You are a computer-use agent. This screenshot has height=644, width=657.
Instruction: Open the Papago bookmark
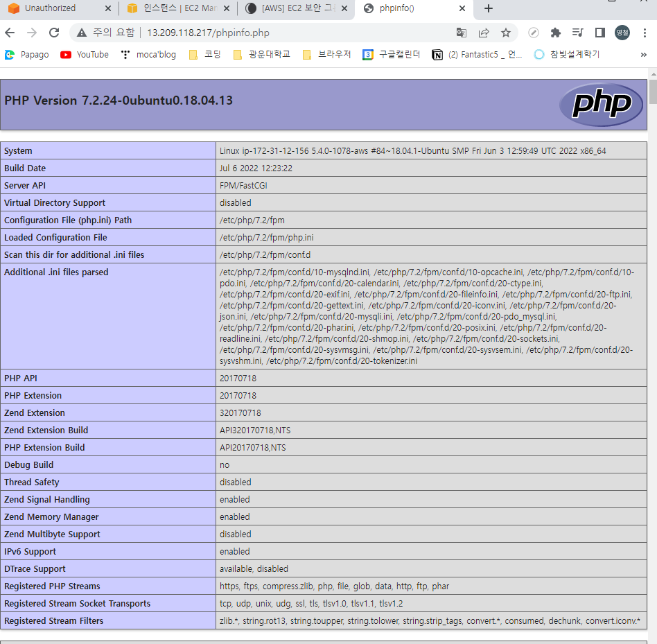27,55
